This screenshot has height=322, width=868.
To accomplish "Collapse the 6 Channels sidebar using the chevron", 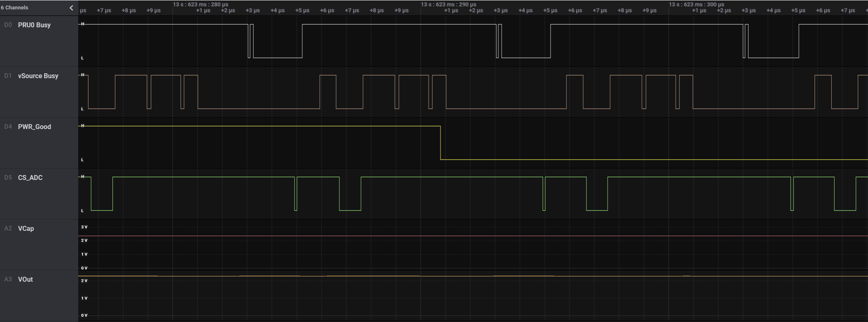I will pyautogui.click(x=71, y=8).
